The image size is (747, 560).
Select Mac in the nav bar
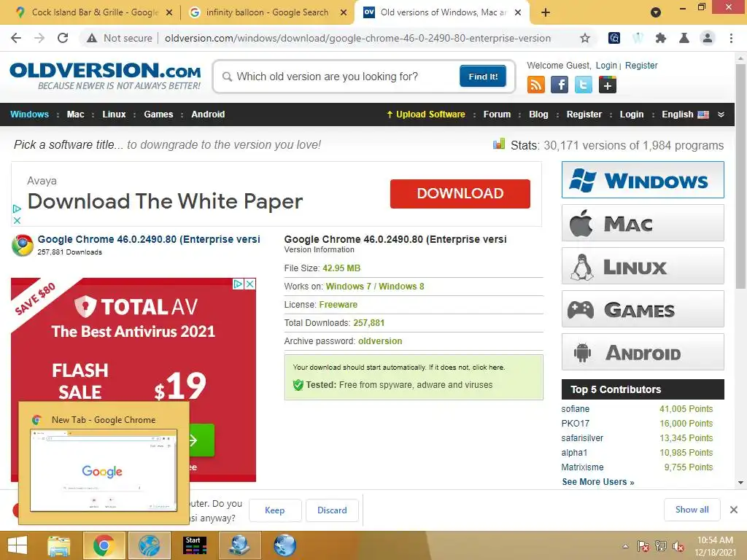click(x=75, y=114)
